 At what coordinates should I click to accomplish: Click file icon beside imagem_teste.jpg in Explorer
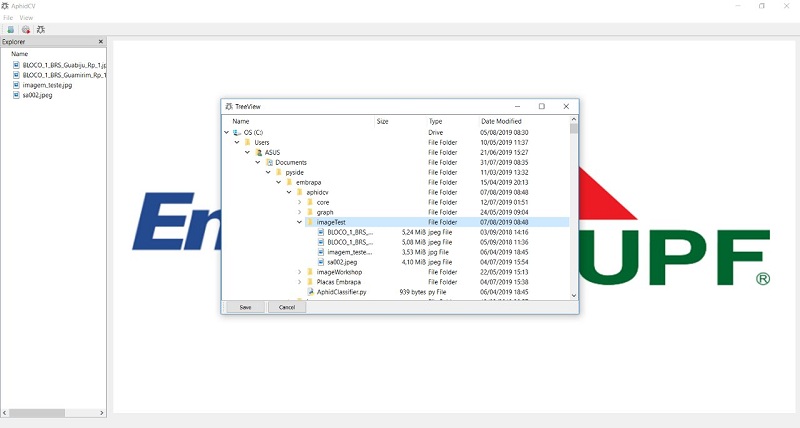16,85
